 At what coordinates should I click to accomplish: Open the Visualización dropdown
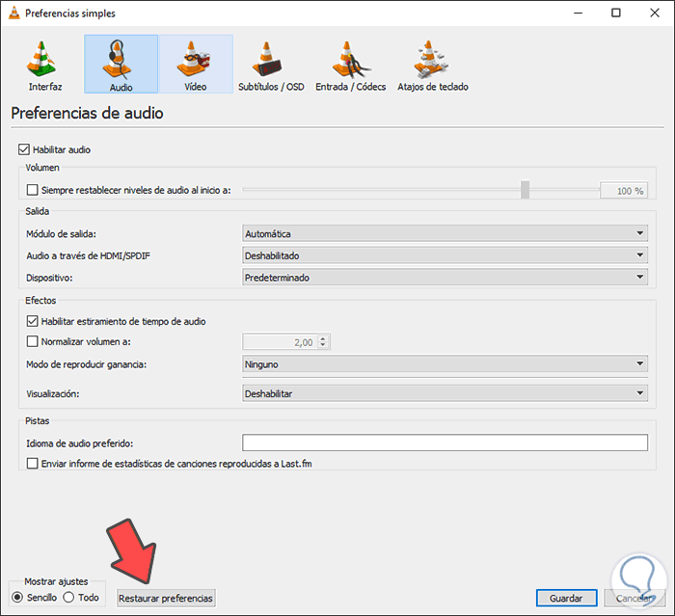pos(445,393)
